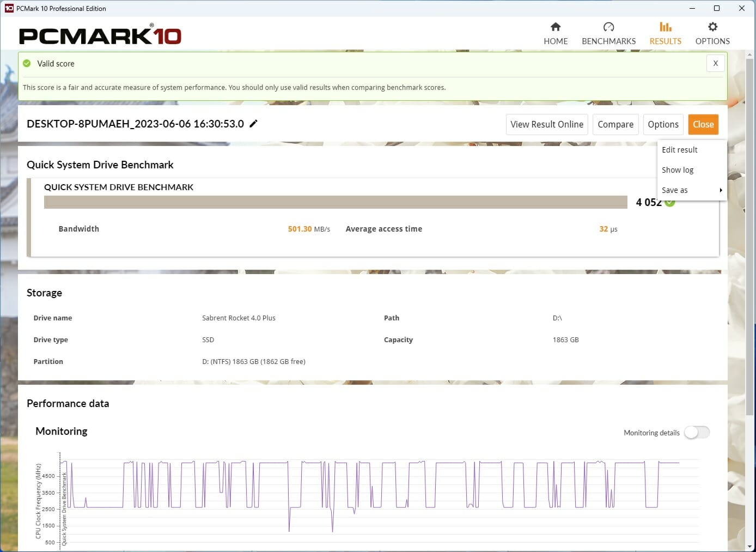Image resolution: width=756 pixels, height=552 pixels.
Task: Click the scroll down arrow
Action: 750,547
